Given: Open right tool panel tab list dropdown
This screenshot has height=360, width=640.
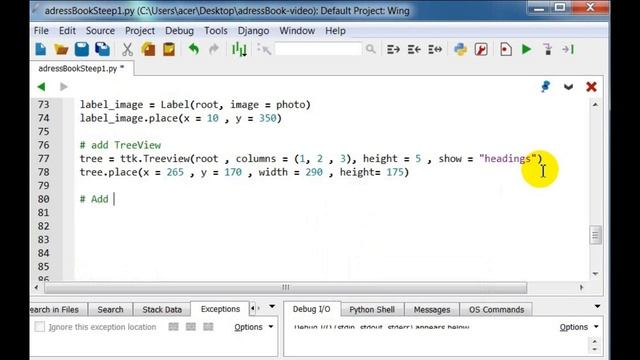Looking at the screenshot, I should pos(597,307).
